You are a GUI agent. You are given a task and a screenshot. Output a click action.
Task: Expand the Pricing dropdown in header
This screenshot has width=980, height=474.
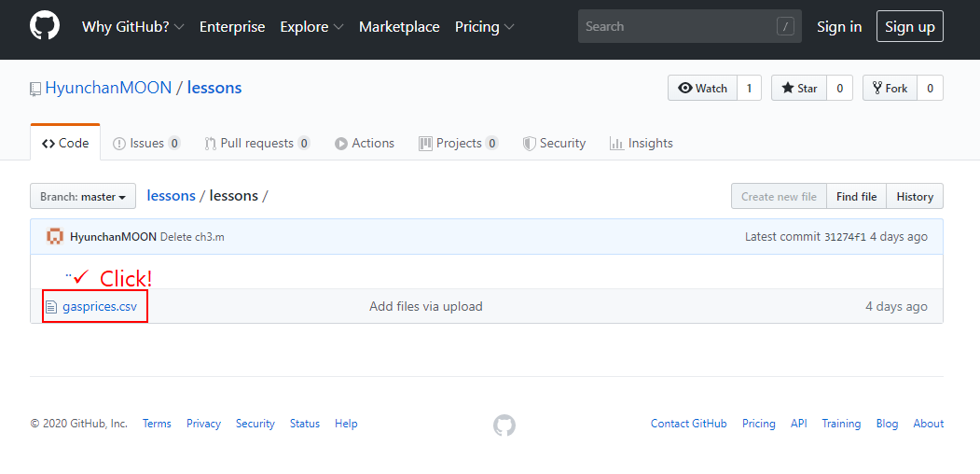[x=485, y=27]
